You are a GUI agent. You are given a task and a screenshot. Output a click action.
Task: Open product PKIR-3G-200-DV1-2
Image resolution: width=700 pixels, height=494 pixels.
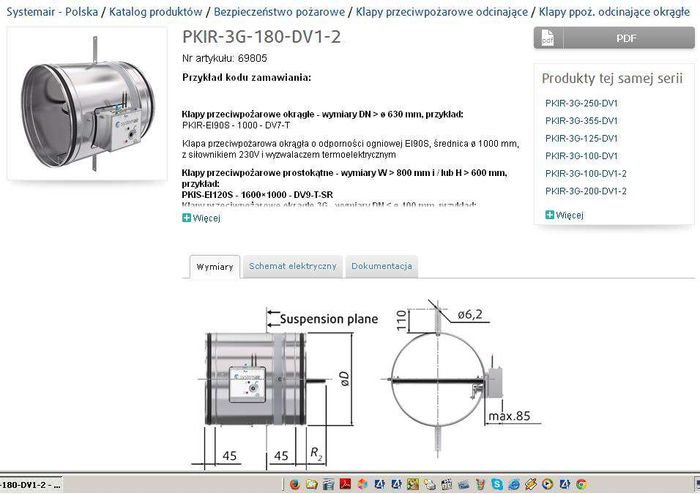click(586, 191)
